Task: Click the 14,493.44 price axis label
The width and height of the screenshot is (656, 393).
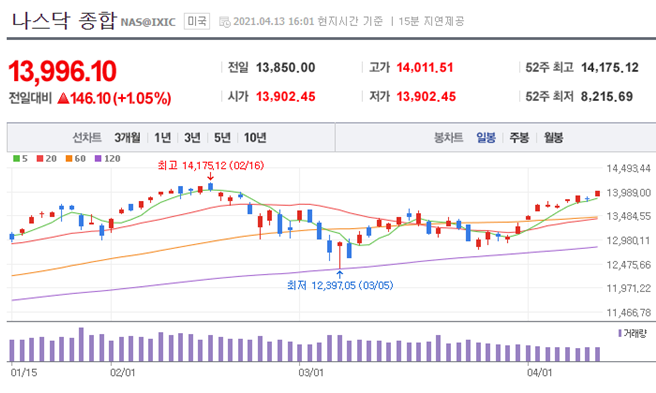Action: pos(629,169)
